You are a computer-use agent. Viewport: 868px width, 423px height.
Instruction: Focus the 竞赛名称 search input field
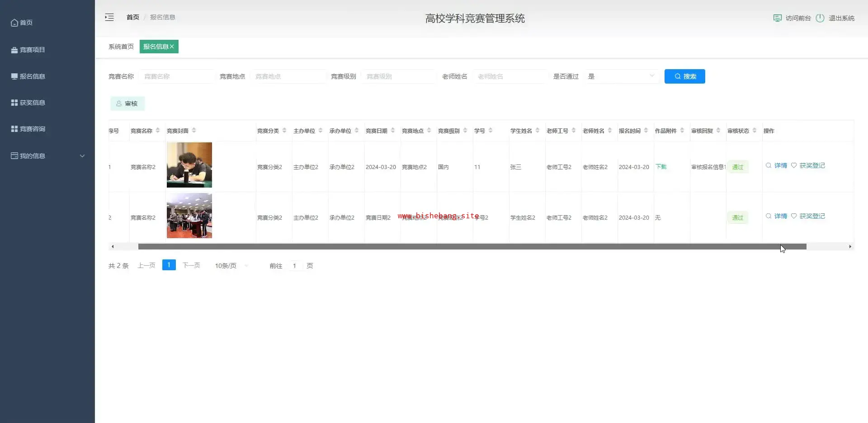177,76
